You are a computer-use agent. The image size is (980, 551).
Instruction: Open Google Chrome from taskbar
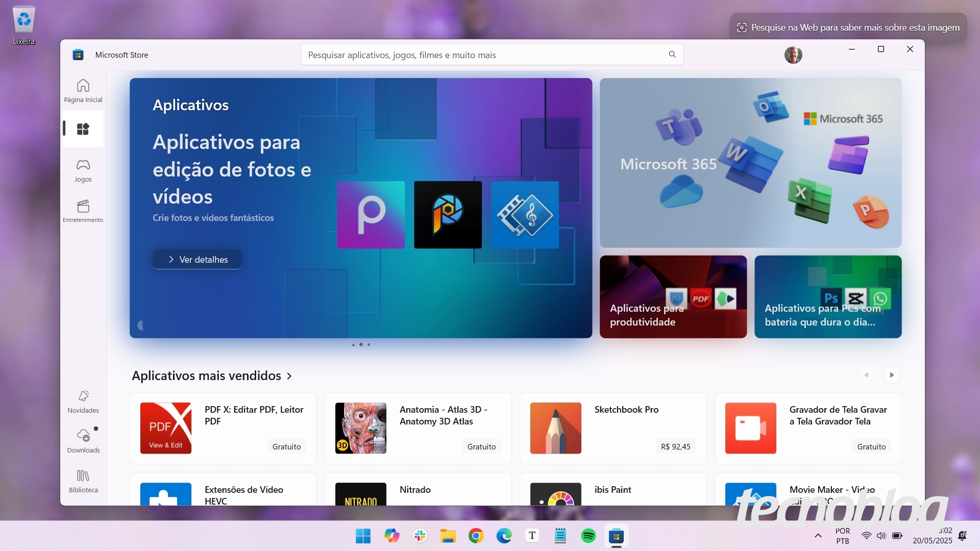476,536
